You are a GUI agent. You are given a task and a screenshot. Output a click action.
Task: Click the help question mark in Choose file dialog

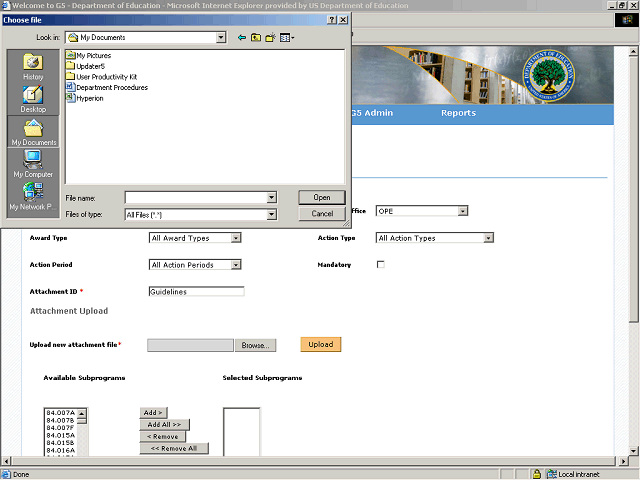[332, 20]
